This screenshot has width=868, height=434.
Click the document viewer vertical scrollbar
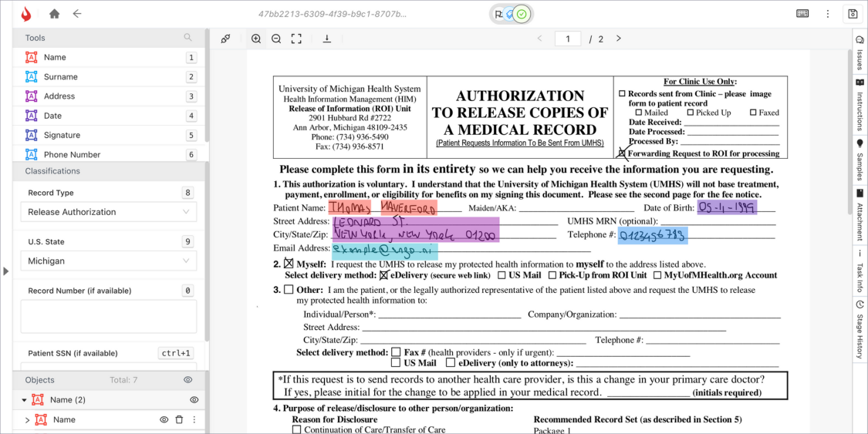849,133
